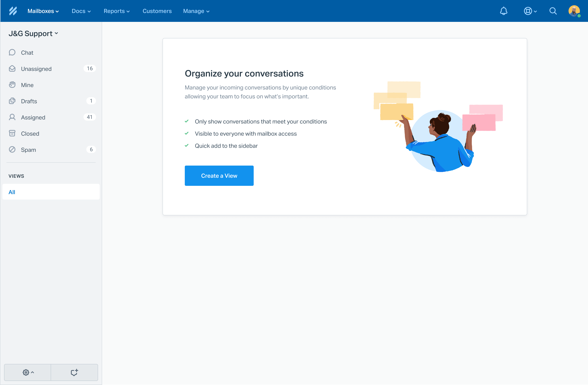The width and height of the screenshot is (588, 385).
Task: Open the Docs menu
Action: 81,11
